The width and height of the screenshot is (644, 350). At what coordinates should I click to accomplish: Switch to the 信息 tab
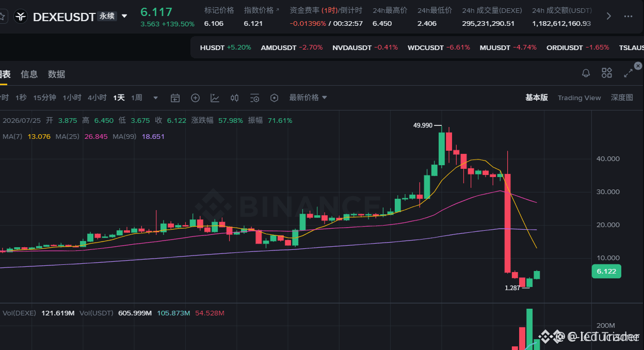tap(29, 74)
